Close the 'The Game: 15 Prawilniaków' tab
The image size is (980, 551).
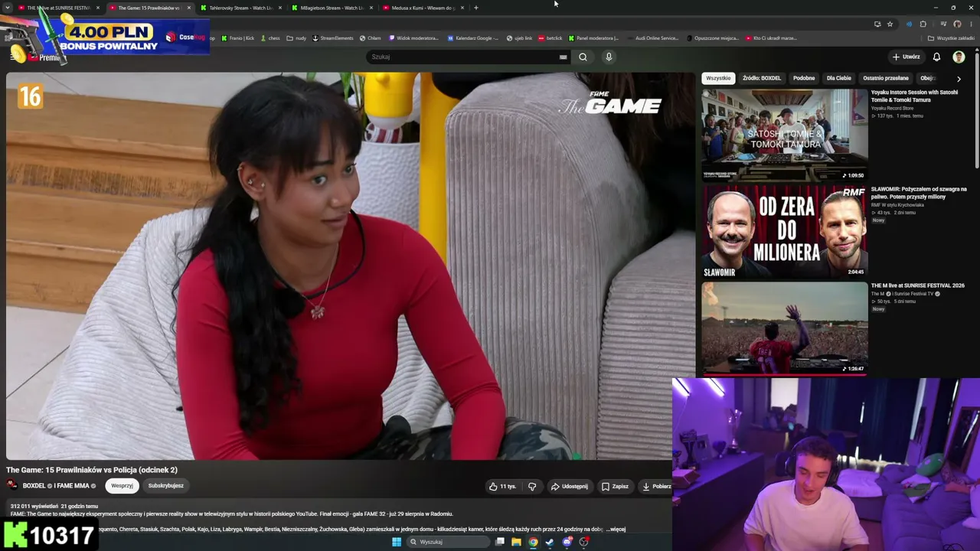click(x=188, y=8)
